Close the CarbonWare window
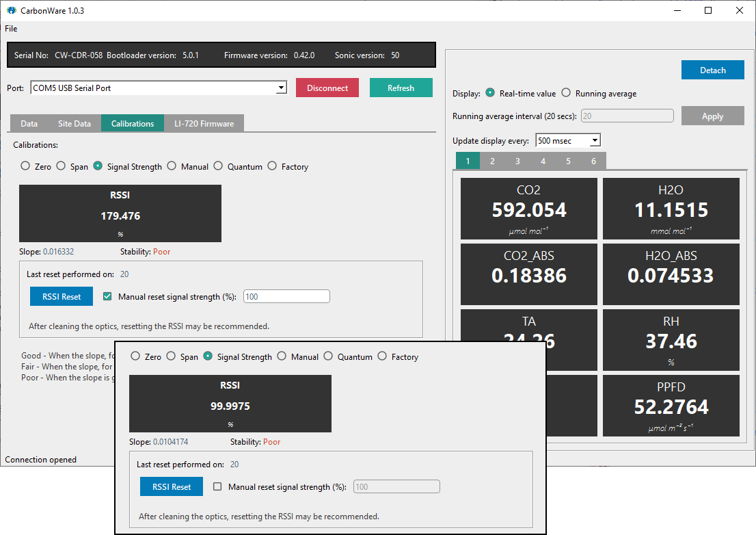This screenshot has height=535, width=756. tap(739, 11)
